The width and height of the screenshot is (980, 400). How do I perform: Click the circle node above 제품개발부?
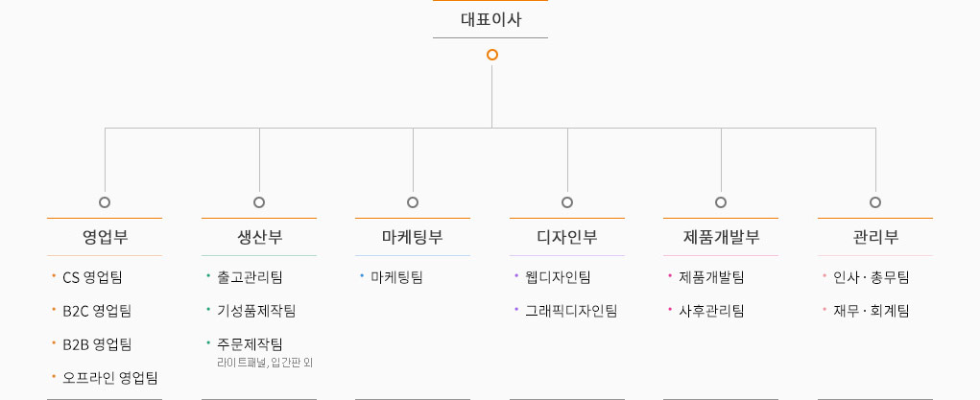pyautogui.click(x=721, y=202)
